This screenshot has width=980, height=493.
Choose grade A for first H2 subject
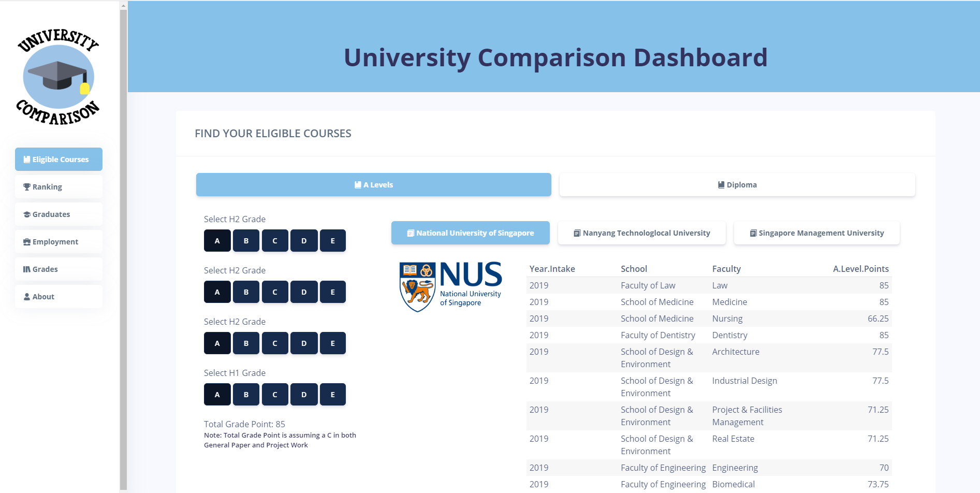click(217, 241)
